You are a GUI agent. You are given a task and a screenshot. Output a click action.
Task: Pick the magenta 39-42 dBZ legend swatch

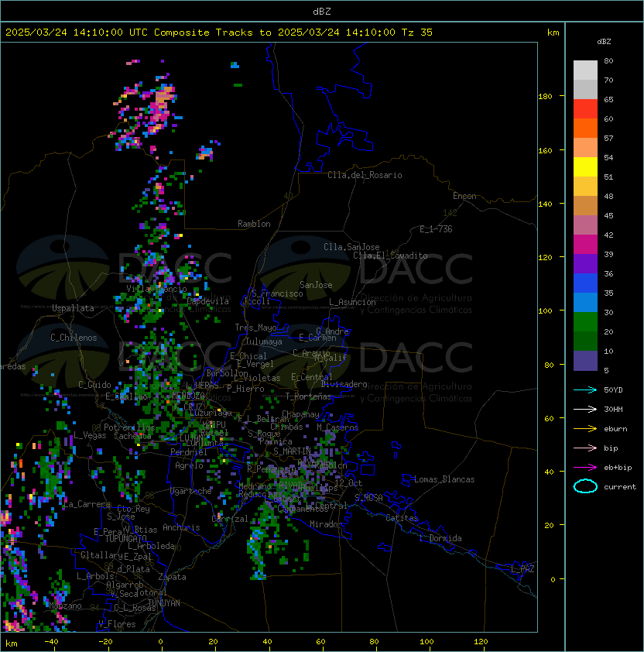point(585,245)
